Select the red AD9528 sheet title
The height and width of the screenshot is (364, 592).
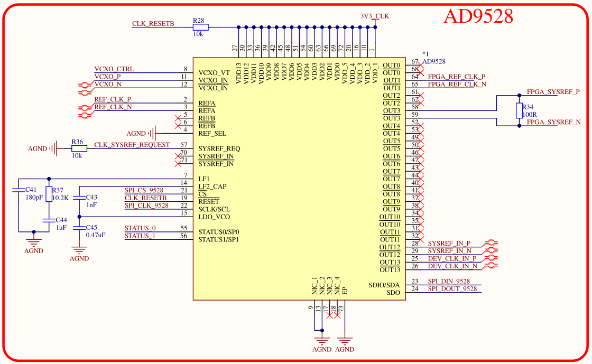[478, 16]
